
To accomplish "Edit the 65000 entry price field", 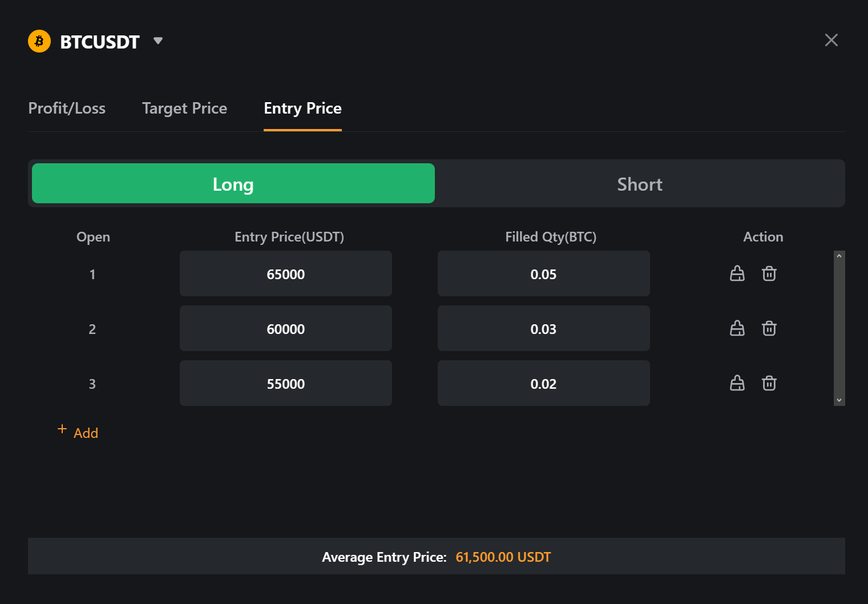I will coord(285,274).
